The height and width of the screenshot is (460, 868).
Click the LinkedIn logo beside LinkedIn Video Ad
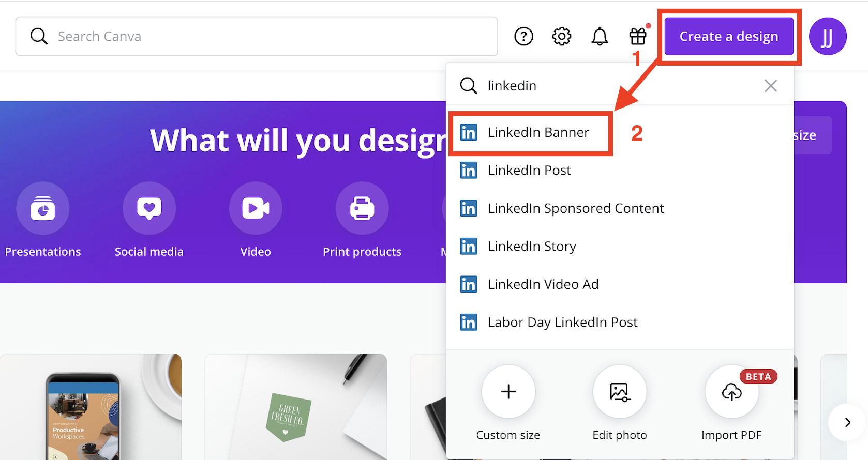coord(469,284)
